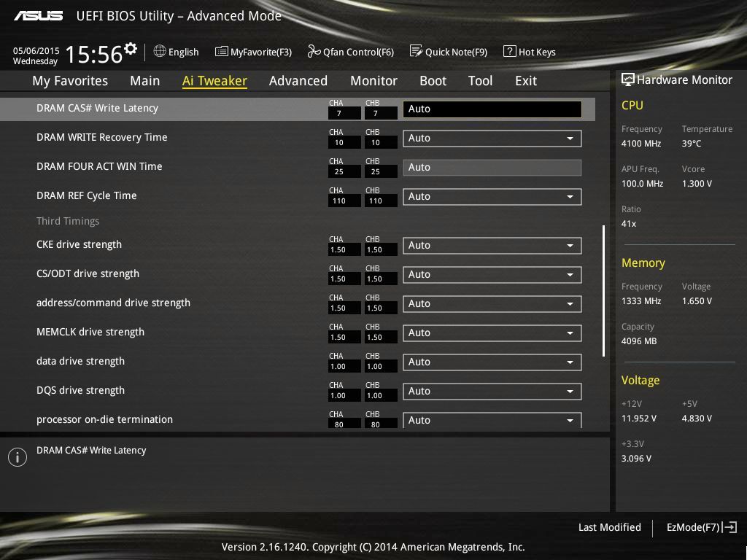Switch to the Tool tab
Image resolution: width=747 pixels, height=560 pixels.
click(480, 81)
